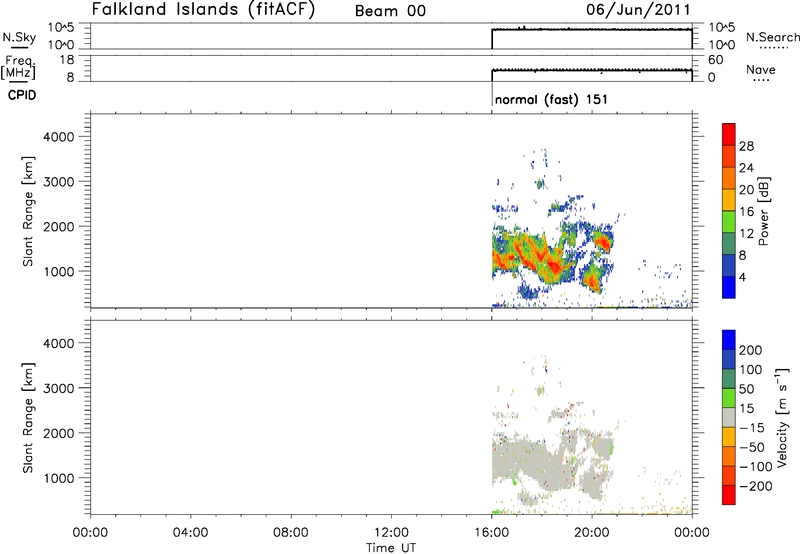Click the '16:00' time axis tick label
Image resolution: width=800 pixels, height=554 pixels.
[492, 533]
